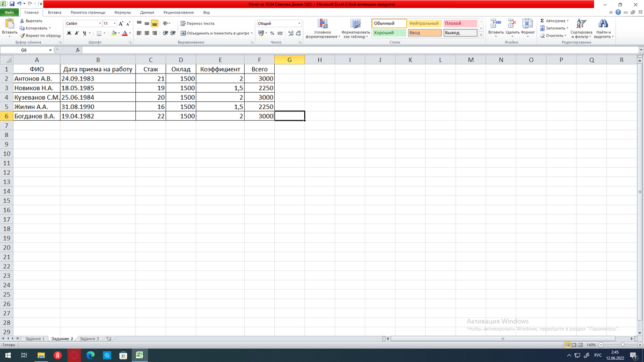Open the cell Format (Формат) menu
Screen dimensions: 644x362
pos(528,28)
